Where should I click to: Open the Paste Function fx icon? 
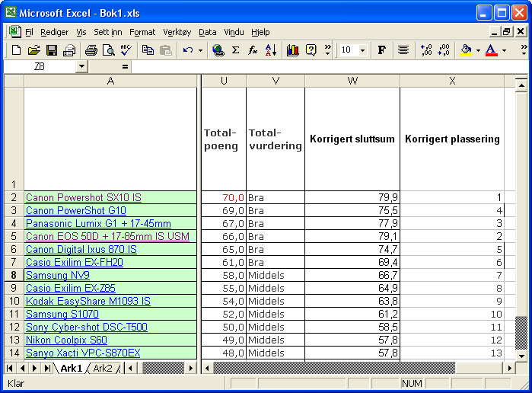(253, 50)
